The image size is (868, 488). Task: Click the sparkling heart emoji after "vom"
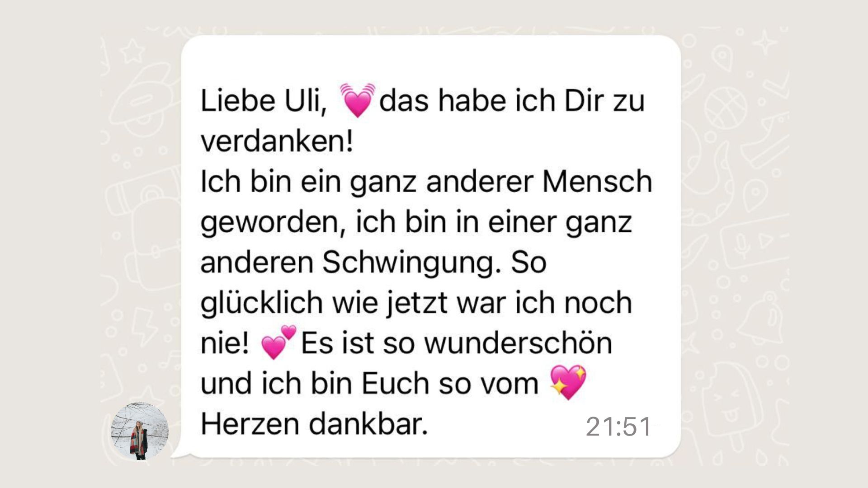pos(568,382)
